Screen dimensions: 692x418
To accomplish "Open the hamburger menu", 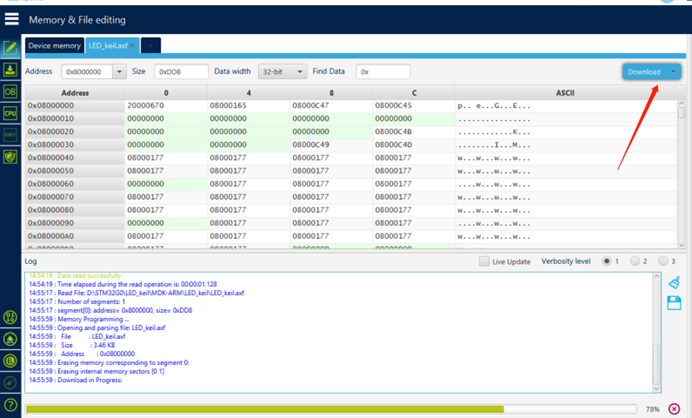I will pyautogui.click(x=11, y=19).
